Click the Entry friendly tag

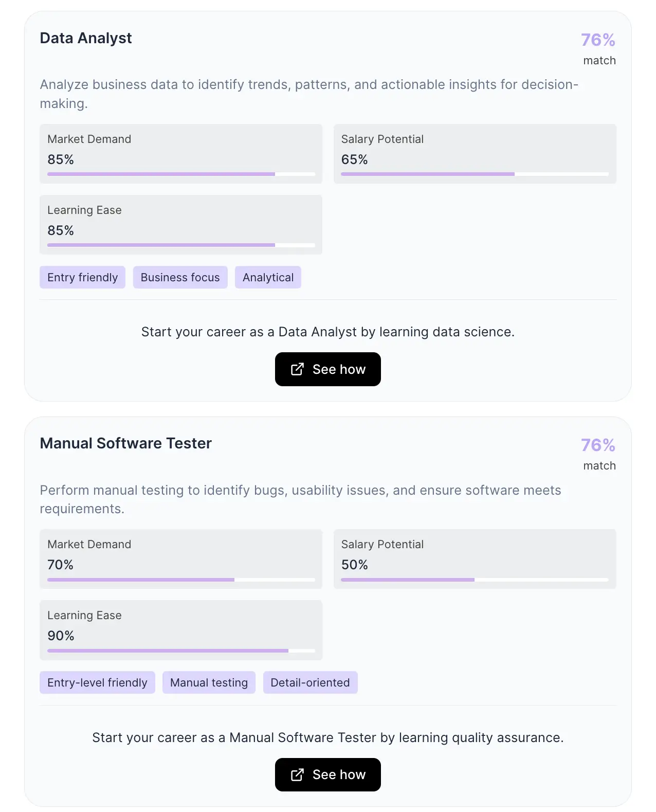click(82, 278)
